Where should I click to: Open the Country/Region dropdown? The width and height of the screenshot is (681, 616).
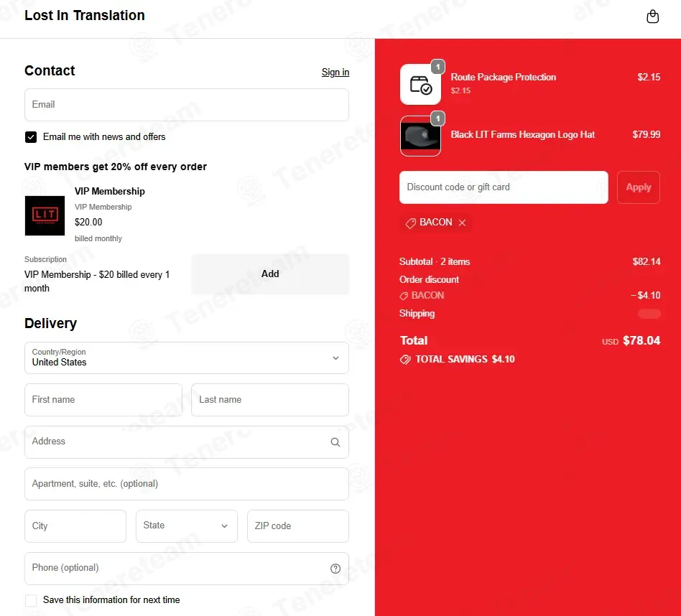187,358
